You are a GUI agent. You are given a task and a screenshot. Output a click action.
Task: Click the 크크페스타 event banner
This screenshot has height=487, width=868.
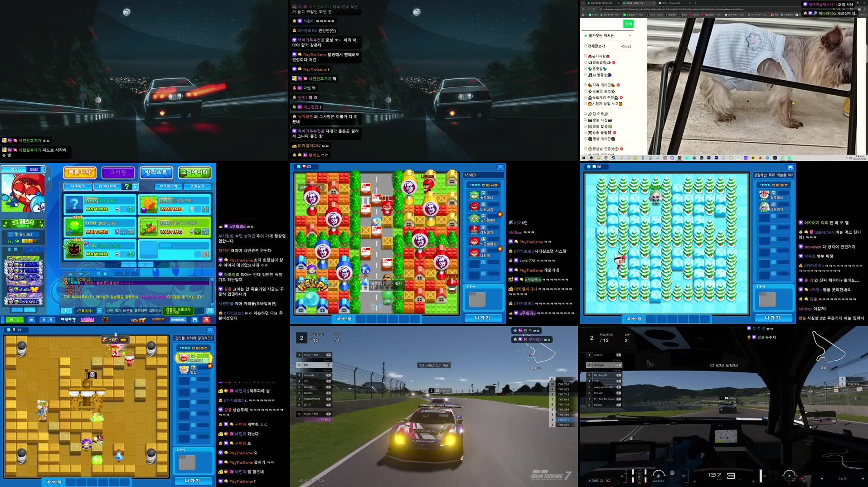23,223
